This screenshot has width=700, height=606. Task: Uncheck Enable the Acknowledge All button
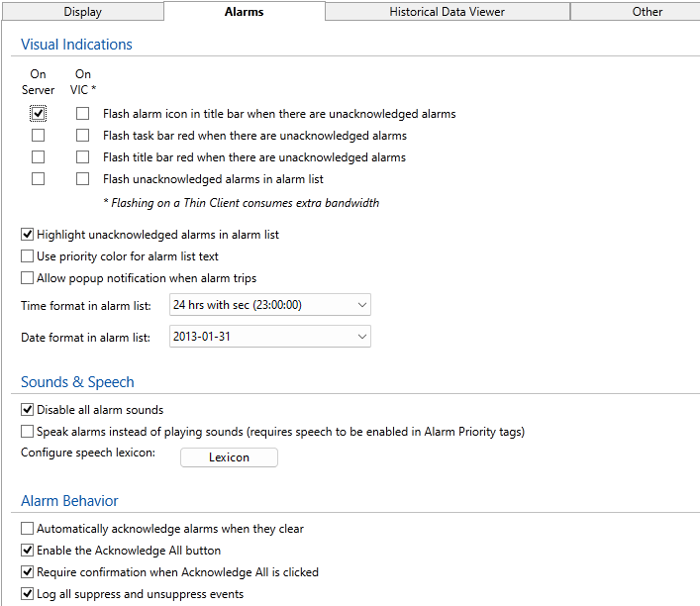coord(28,551)
